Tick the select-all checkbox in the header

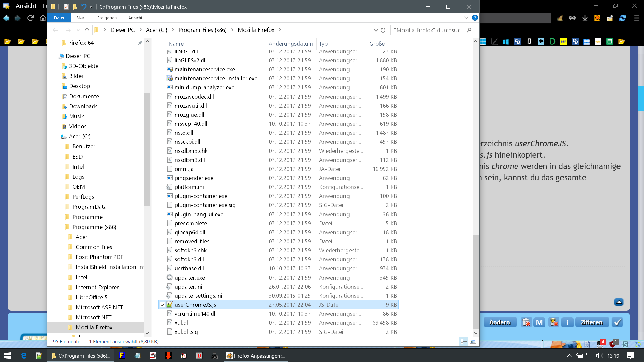click(160, 44)
